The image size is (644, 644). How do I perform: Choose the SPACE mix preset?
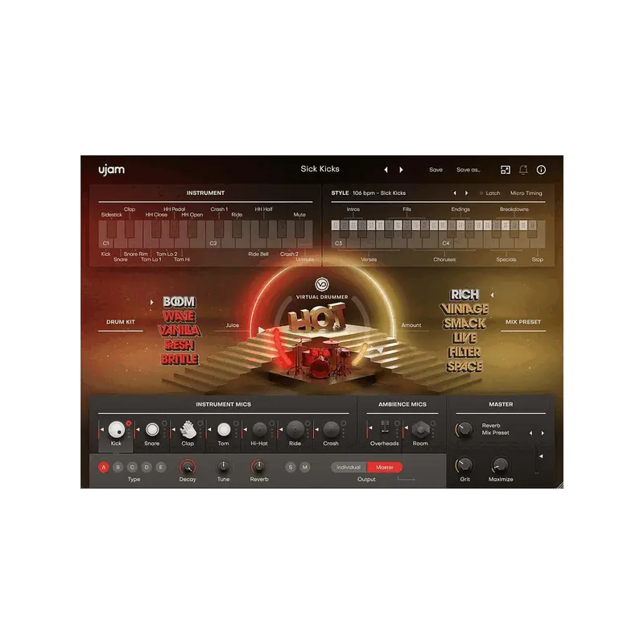tap(464, 366)
